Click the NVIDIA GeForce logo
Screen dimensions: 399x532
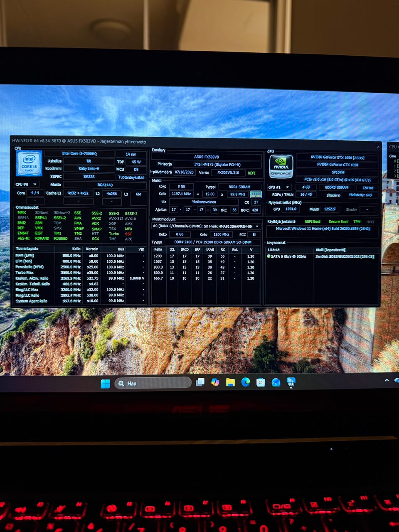(x=281, y=167)
